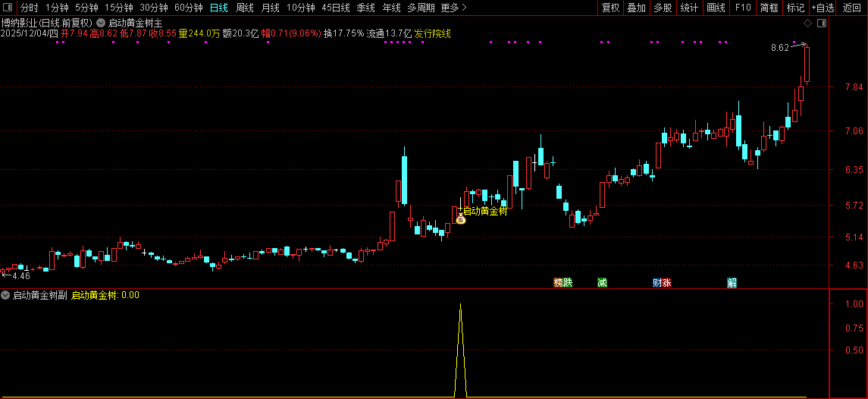Open the 涨 event tag
868x399 pixels.
[666, 283]
